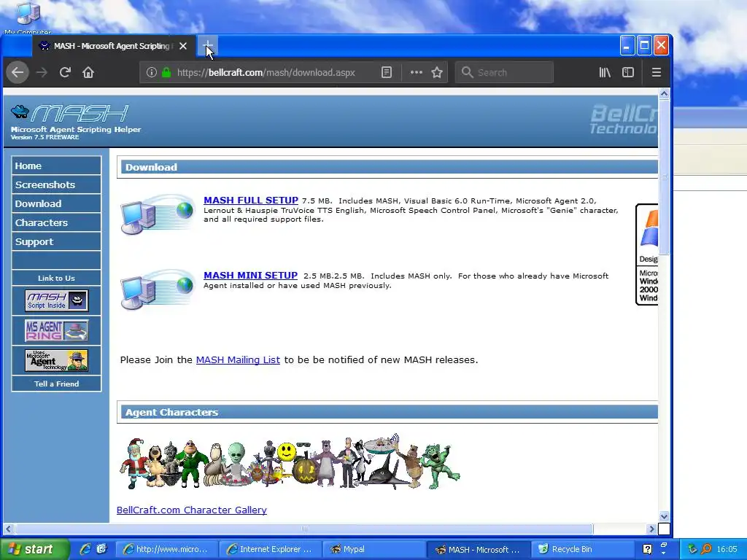The width and height of the screenshot is (747, 560).
Task: Click the horizontal scrollbar thumb
Action: (304, 529)
